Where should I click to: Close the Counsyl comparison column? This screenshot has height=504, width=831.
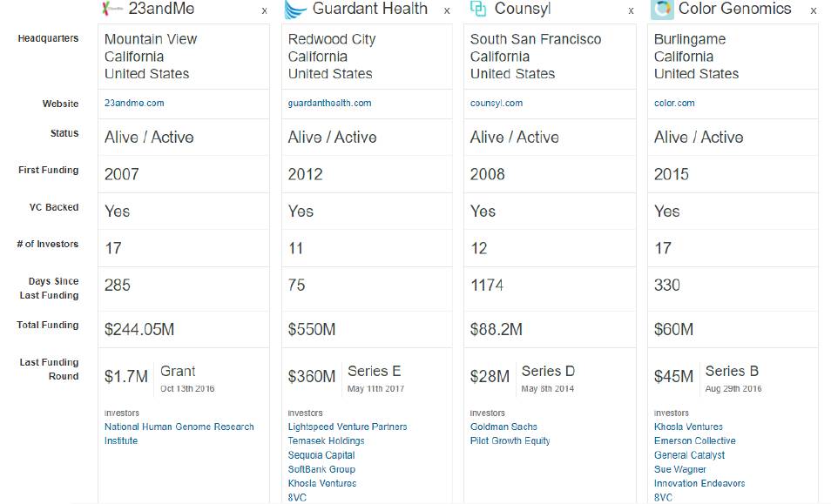(631, 11)
